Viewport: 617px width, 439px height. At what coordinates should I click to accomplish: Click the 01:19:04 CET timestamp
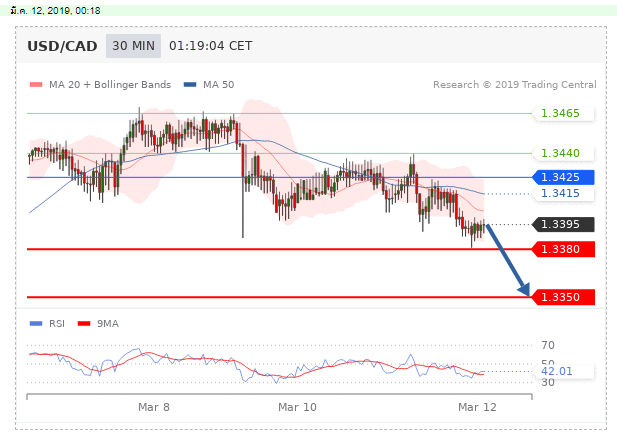[x=211, y=46]
